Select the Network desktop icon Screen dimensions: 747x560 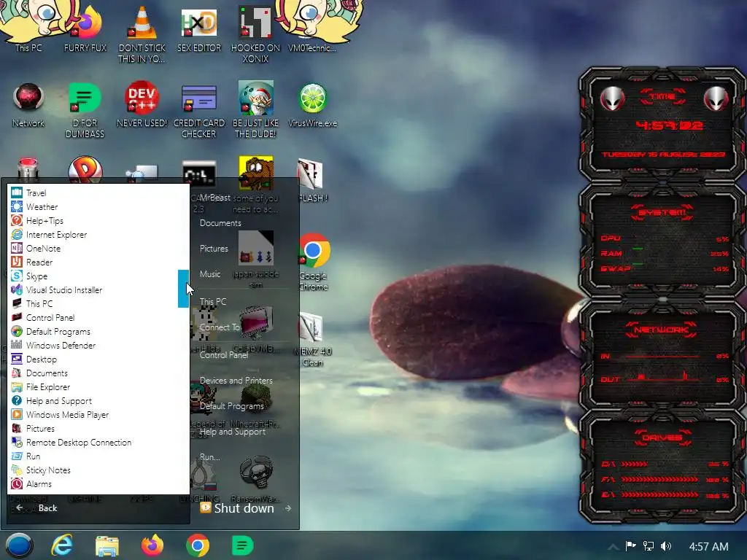coord(28,105)
